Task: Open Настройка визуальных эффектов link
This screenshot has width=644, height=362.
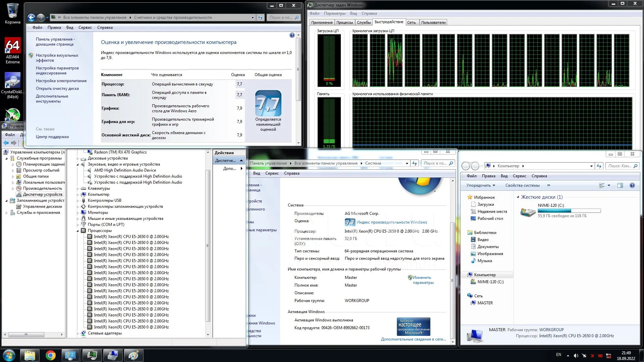Action: [57, 58]
